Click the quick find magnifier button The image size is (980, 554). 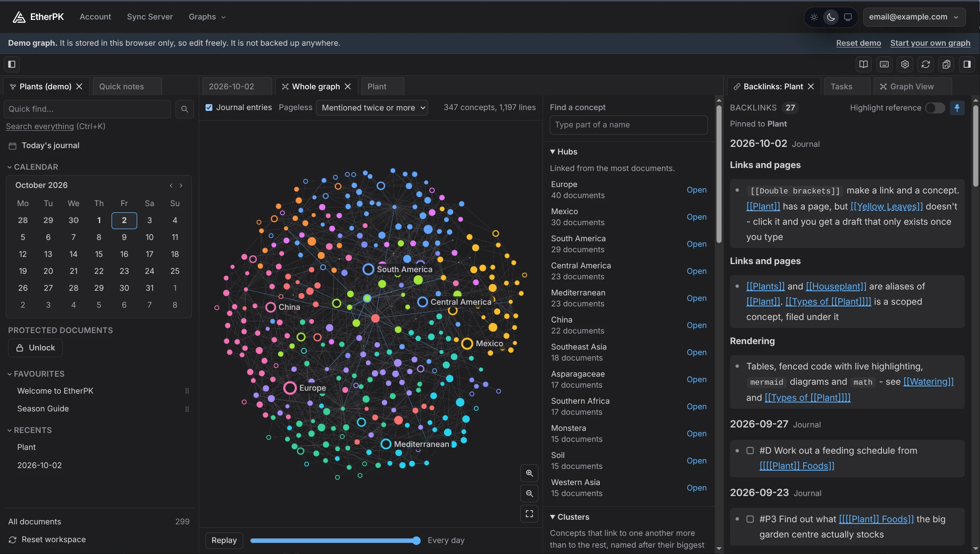pyautogui.click(x=184, y=109)
